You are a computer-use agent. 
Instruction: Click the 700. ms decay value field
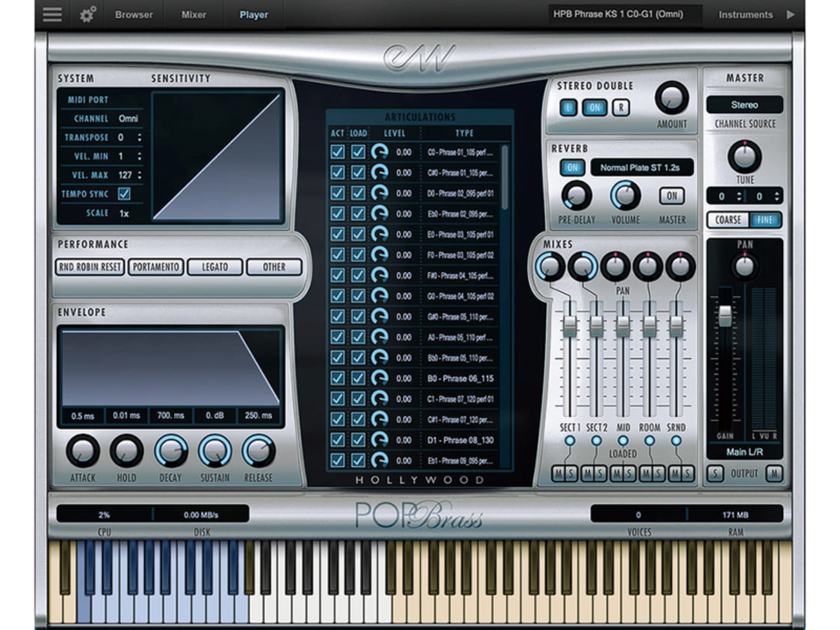171,415
